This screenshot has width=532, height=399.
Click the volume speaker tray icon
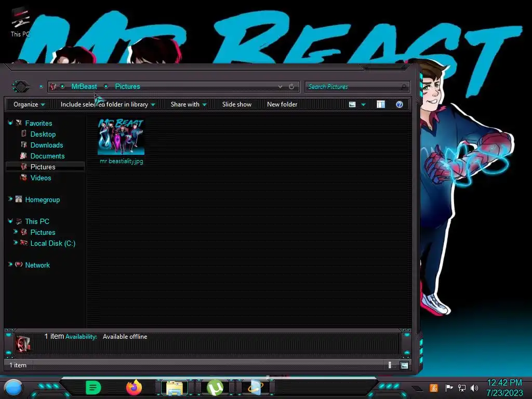474,388
